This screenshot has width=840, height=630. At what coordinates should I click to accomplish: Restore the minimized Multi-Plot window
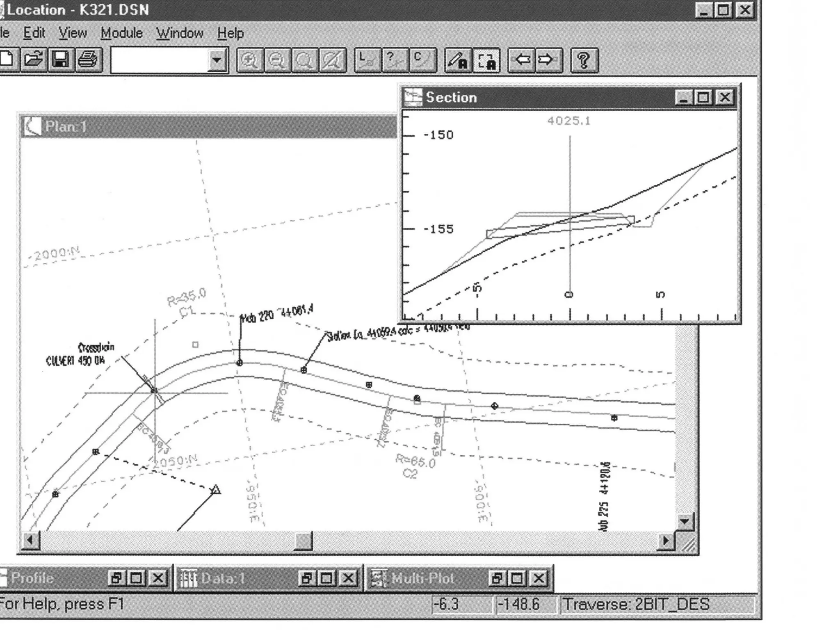(x=497, y=578)
